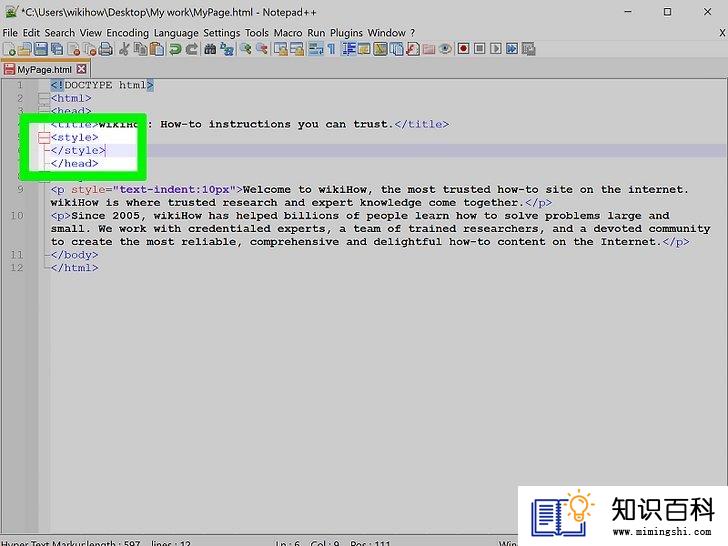Play back the recorded macro icon
The width and height of the screenshot is (728, 546).
[496, 49]
